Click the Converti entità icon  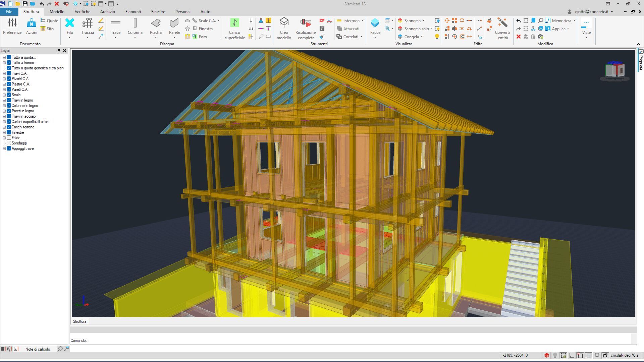(502, 23)
